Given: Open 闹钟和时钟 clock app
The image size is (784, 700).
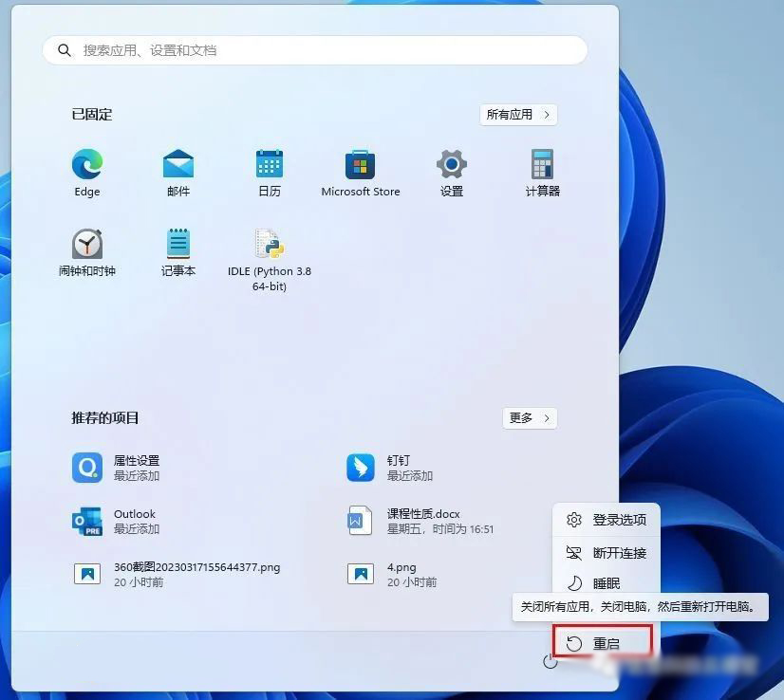Looking at the screenshot, I should pyautogui.click(x=87, y=252).
